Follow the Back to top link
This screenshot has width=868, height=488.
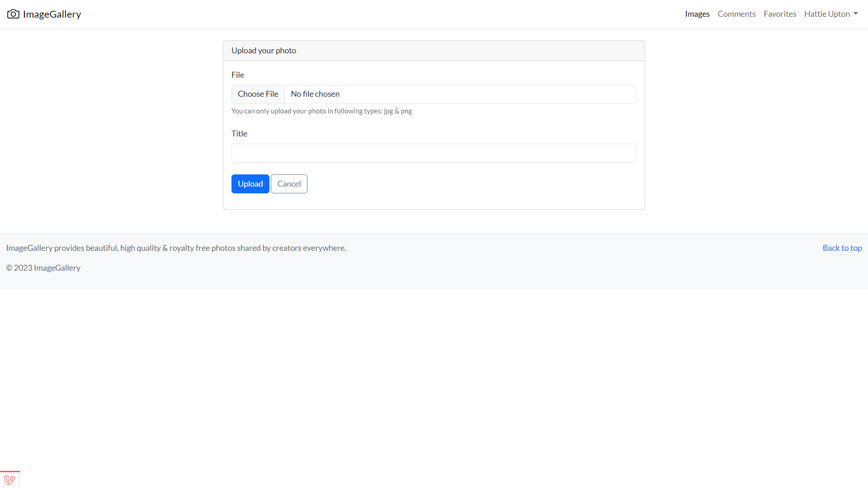tap(842, 248)
